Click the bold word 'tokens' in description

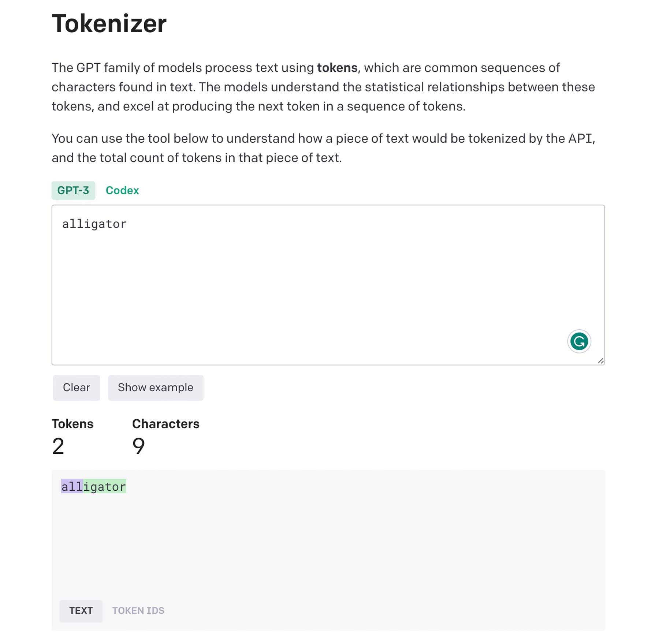337,67
